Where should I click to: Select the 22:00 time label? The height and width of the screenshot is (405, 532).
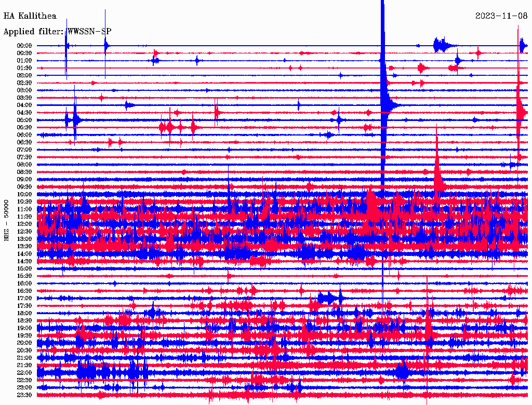tap(24, 373)
